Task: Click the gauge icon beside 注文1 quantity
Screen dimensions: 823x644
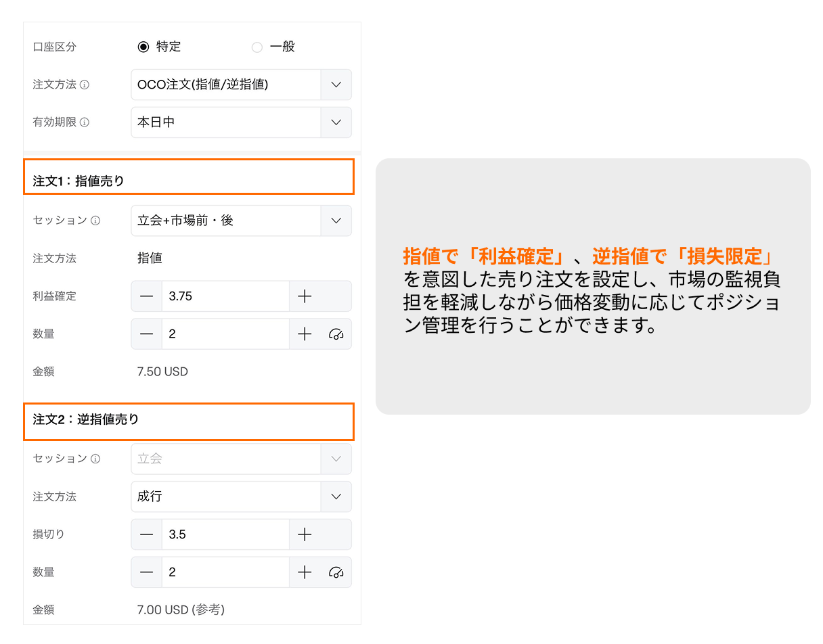Action: 336,333
